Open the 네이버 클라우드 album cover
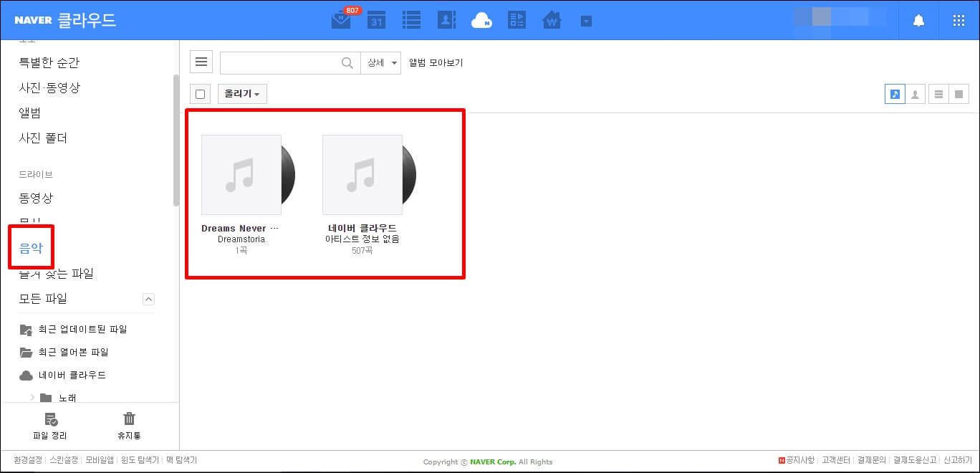The image size is (980, 473). click(x=362, y=175)
